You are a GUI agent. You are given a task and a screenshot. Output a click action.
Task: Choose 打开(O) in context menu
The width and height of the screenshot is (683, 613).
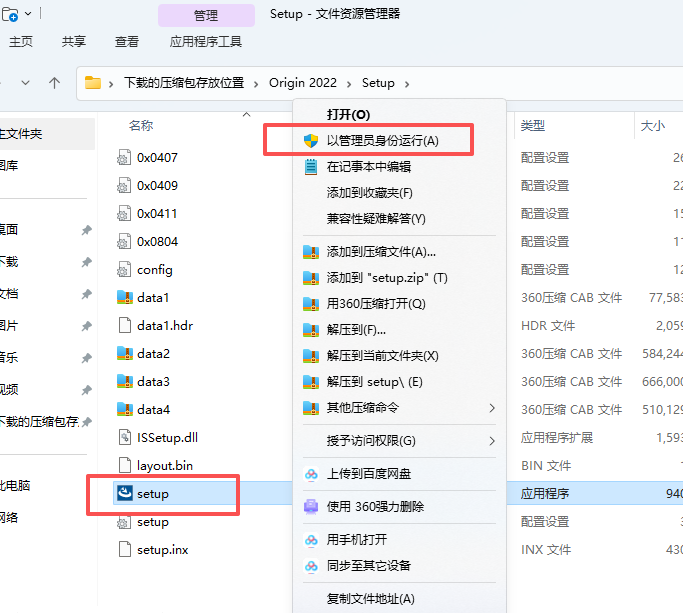[399, 115]
